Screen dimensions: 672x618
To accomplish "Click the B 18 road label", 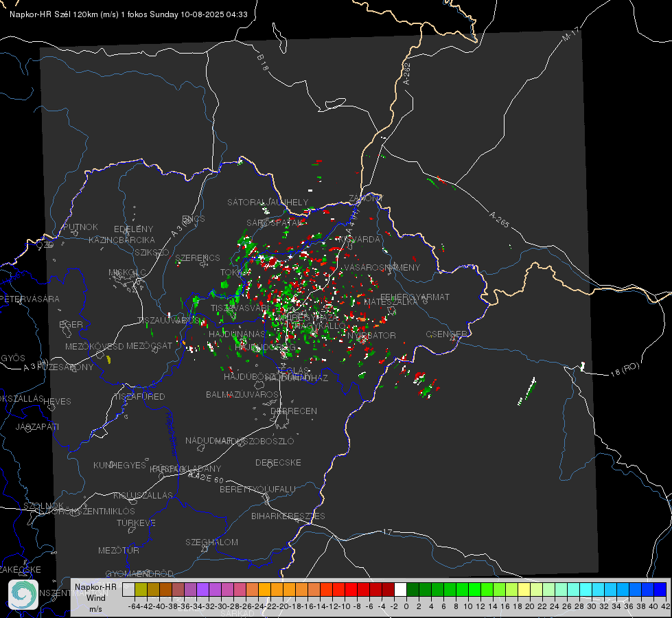I will (262, 62).
